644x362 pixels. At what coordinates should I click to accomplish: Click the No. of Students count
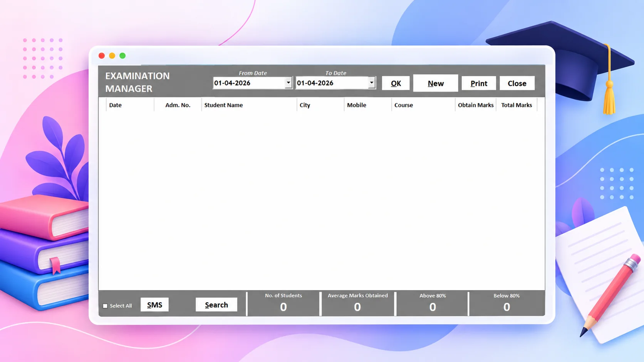click(283, 307)
